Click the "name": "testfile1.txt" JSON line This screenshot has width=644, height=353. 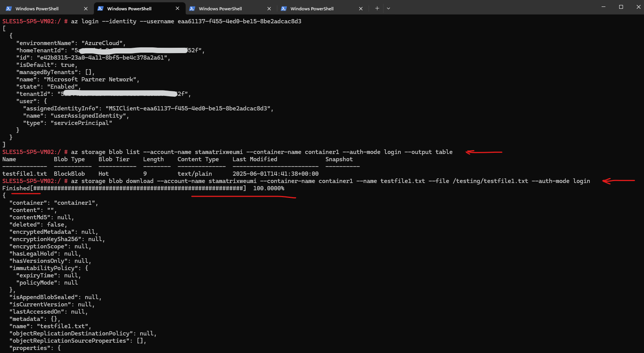50,326
